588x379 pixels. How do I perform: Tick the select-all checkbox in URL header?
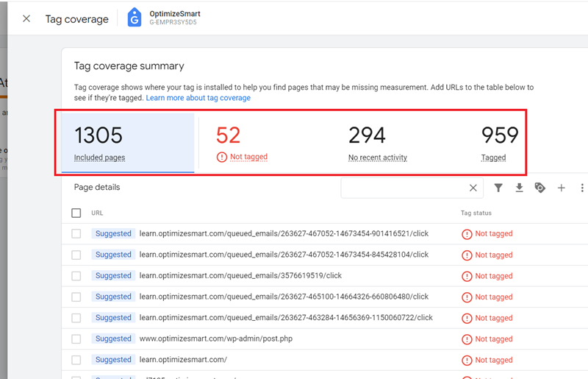coord(76,213)
